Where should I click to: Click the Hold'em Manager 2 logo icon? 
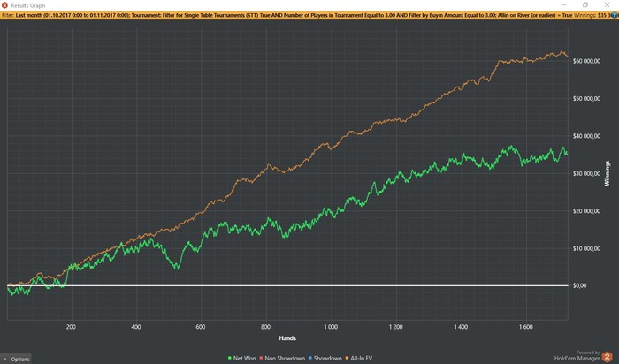pyautogui.click(x=608, y=357)
